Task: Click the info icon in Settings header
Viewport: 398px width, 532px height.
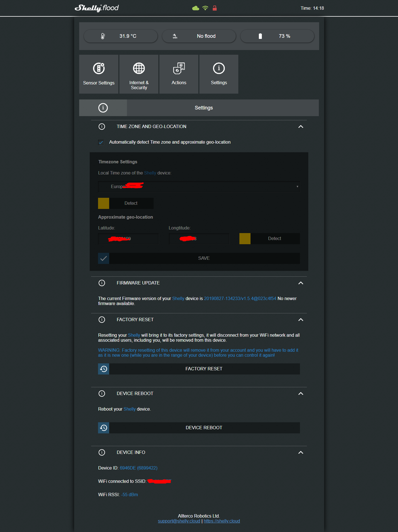Action: point(103,108)
